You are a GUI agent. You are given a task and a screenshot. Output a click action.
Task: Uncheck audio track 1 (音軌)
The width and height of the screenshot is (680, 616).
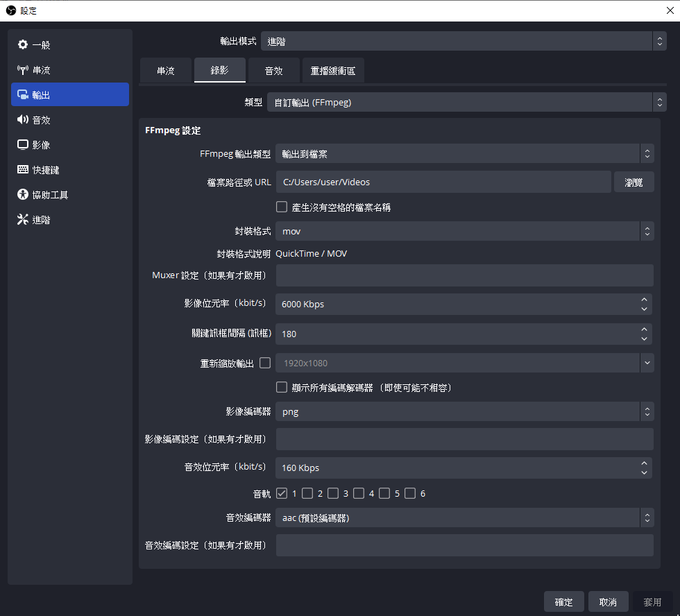click(x=282, y=493)
